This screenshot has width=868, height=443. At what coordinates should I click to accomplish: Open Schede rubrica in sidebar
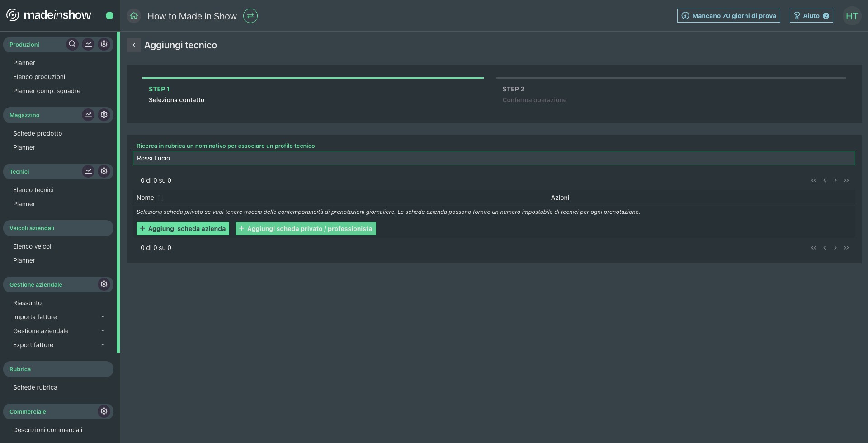coord(35,387)
